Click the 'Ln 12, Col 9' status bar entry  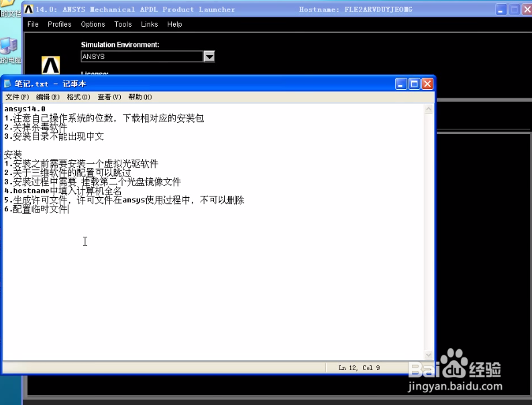pyautogui.click(x=360, y=367)
